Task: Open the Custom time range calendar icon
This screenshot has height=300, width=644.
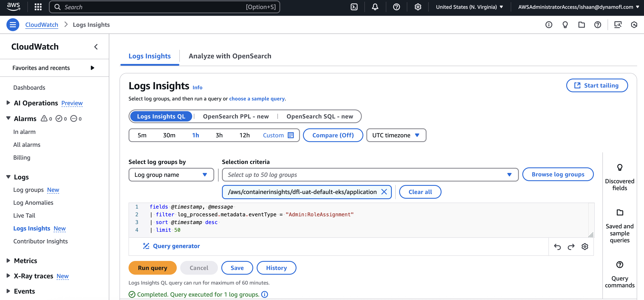Action: click(291, 135)
